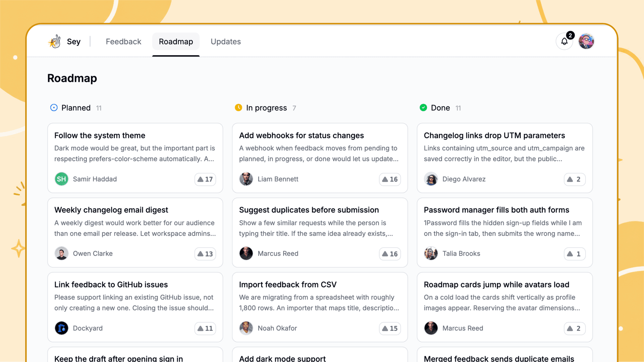
Task: Upvote Import feedback from CSV (15)
Action: pos(390,328)
